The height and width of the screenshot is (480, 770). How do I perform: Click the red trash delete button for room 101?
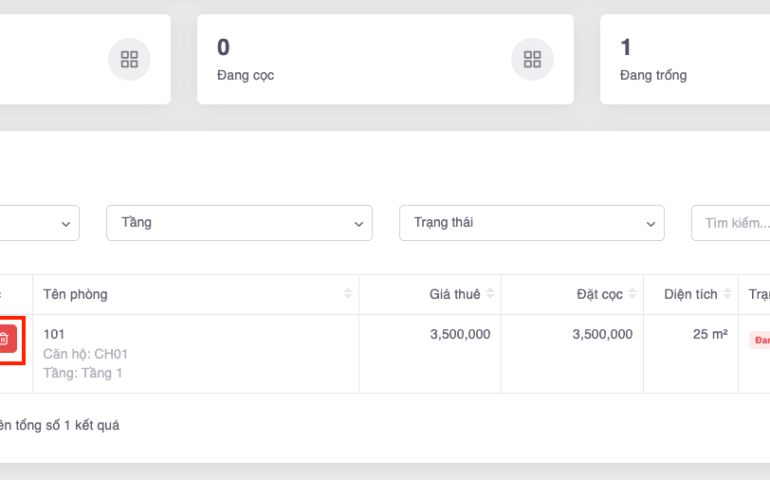tap(5, 339)
